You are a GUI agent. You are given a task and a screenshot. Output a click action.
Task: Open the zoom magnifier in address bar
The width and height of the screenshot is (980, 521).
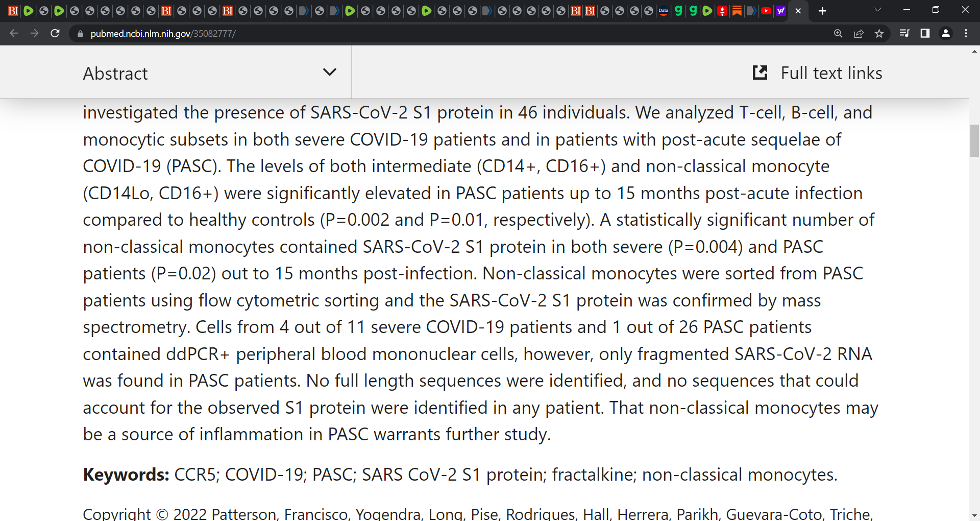[838, 33]
